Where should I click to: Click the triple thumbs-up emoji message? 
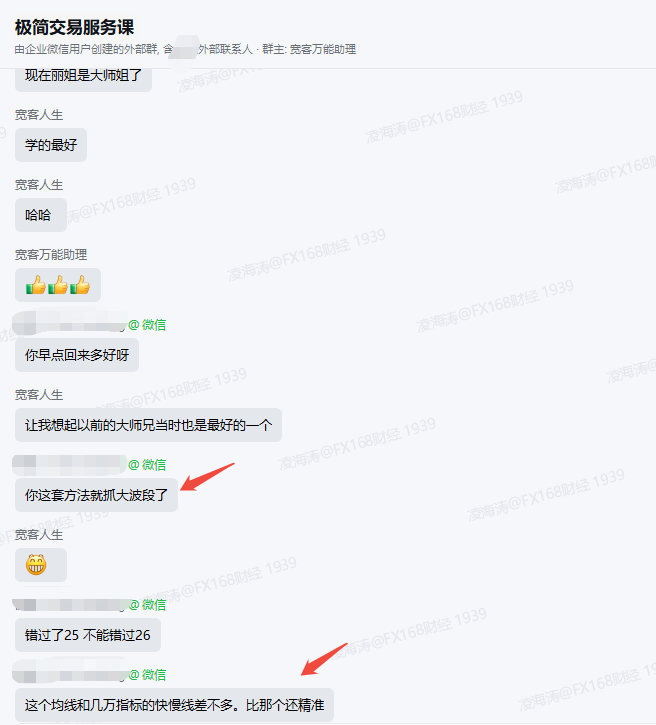tap(58, 285)
